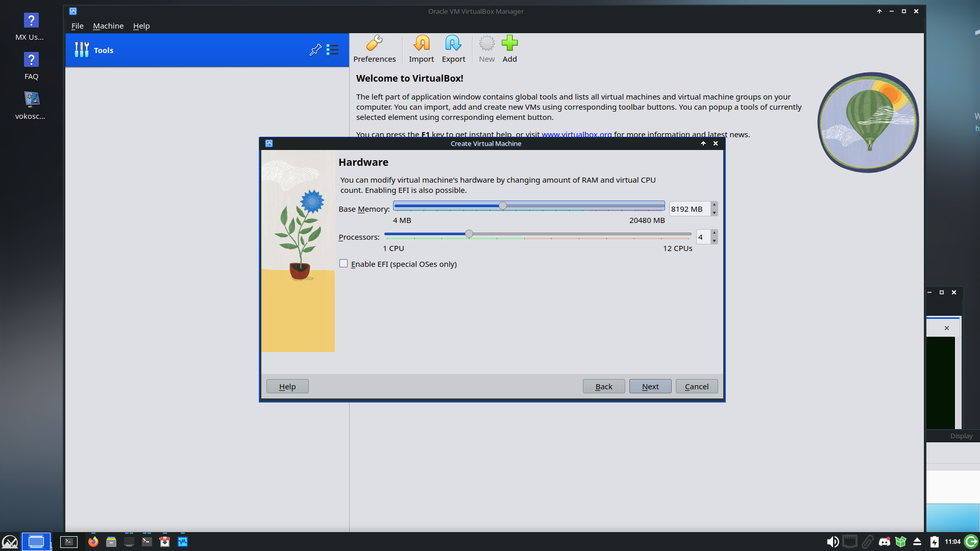This screenshot has height=551, width=980.
Task: Click the Help button in the dialog
Action: pos(287,387)
